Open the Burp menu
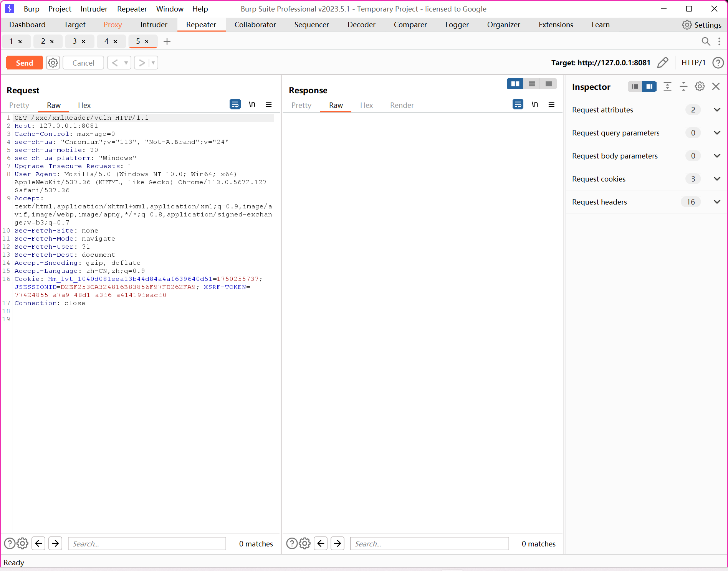 point(31,9)
